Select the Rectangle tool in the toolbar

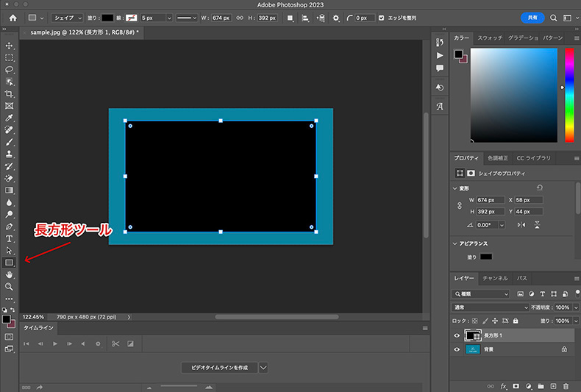pyautogui.click(x=10, y=263)
